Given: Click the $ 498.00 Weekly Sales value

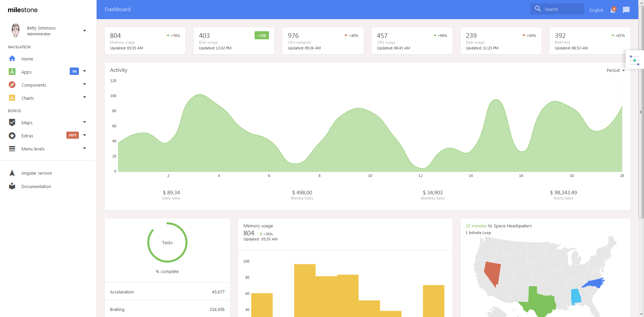Looking at the screenshot, I should pyautogui.click(x=302, y=192).
